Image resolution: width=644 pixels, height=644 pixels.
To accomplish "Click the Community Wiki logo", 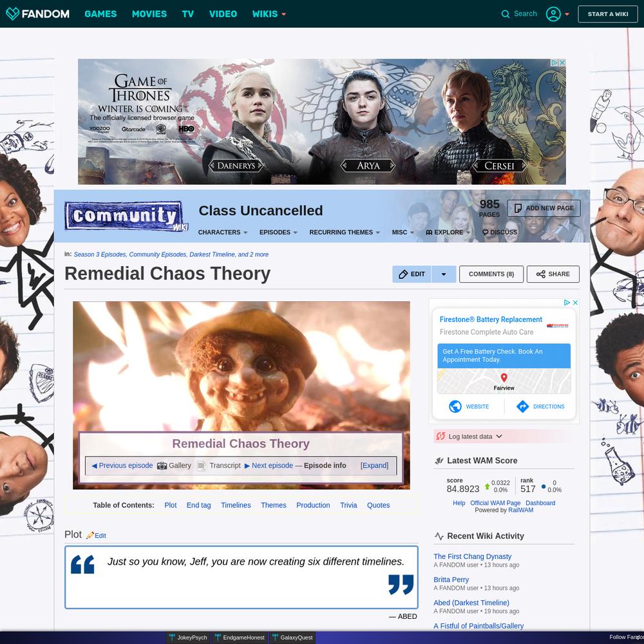I will click(x=126, y=216).
